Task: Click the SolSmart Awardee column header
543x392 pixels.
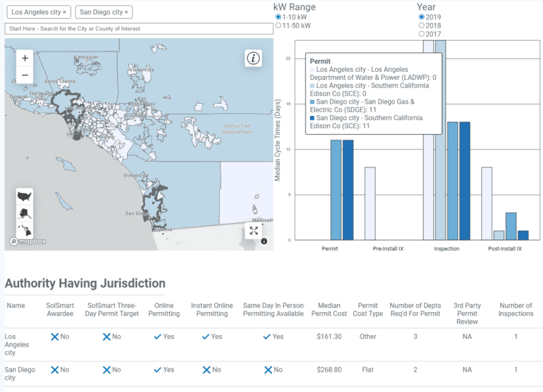Action: coord(60,310)
